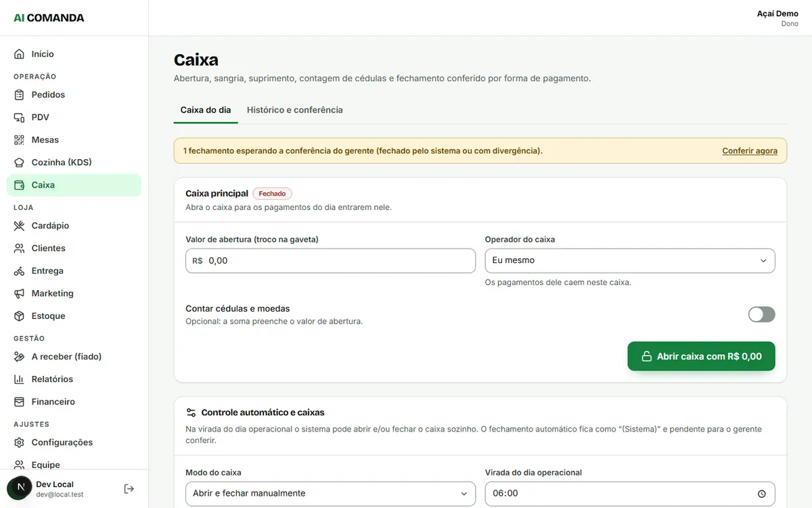Click the Equipe people icon
This screenshot has width=812, height=508.
click(x=19, y=465)
